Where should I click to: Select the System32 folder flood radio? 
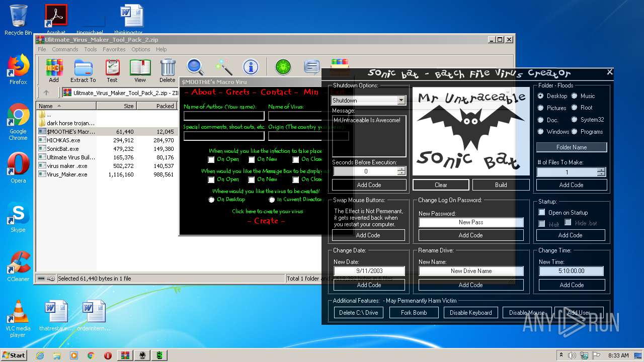point(574,120)
